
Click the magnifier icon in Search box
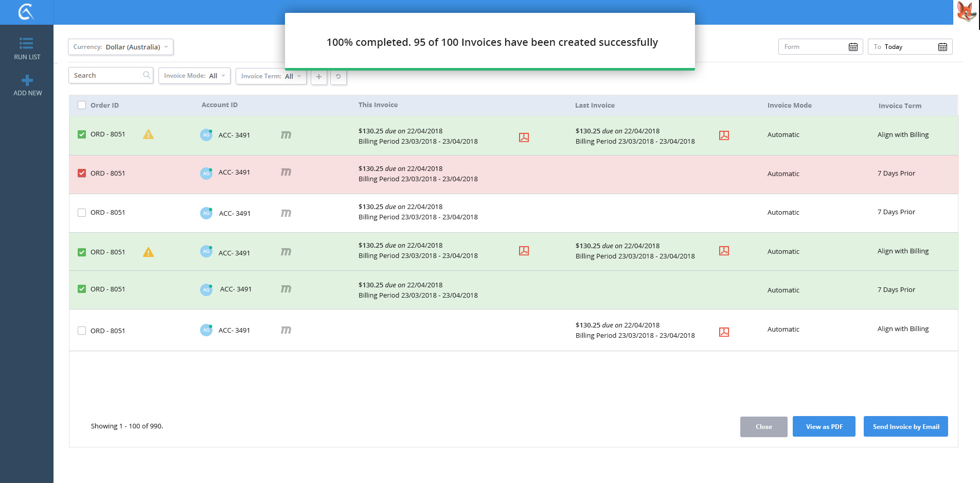(147, 75)
